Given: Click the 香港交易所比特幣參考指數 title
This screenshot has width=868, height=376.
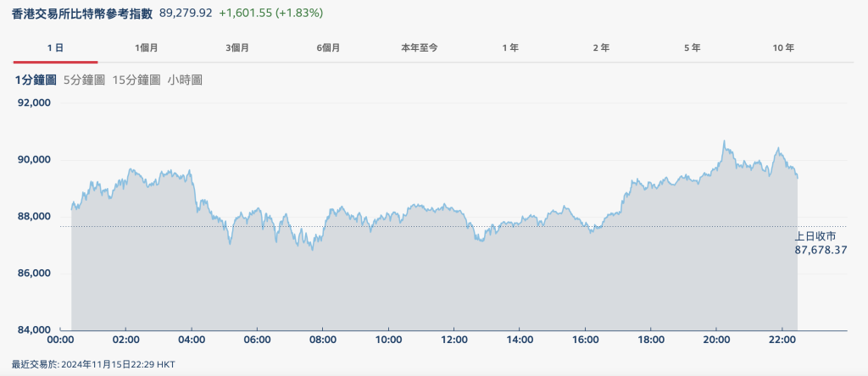Looking at the screenshot, I should click(x=81, y=14).
